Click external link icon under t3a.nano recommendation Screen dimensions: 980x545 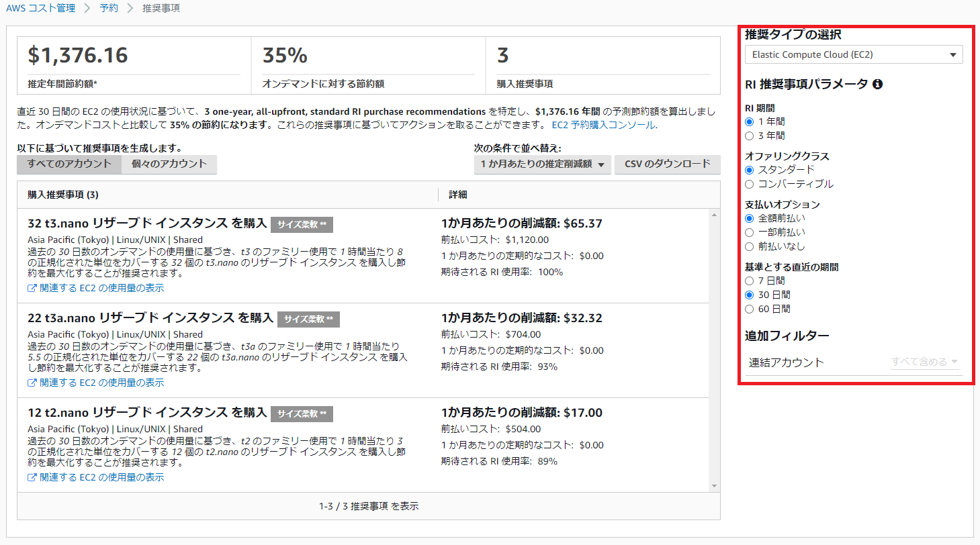coord(32,383)
